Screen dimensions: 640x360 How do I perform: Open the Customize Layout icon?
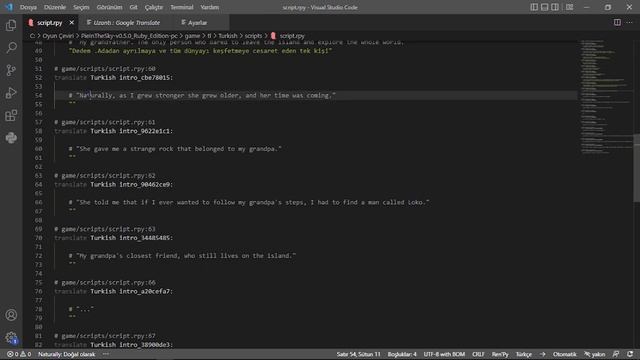coord(569,7)
